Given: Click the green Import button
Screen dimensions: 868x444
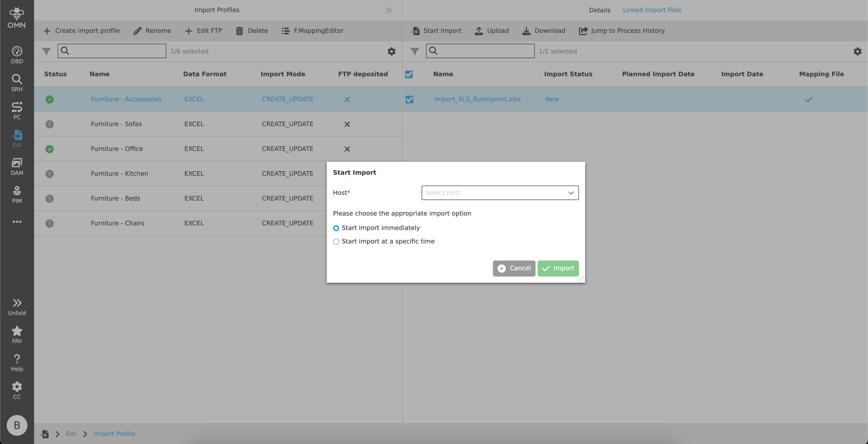Looking at the screenshot, I should 558,268.
